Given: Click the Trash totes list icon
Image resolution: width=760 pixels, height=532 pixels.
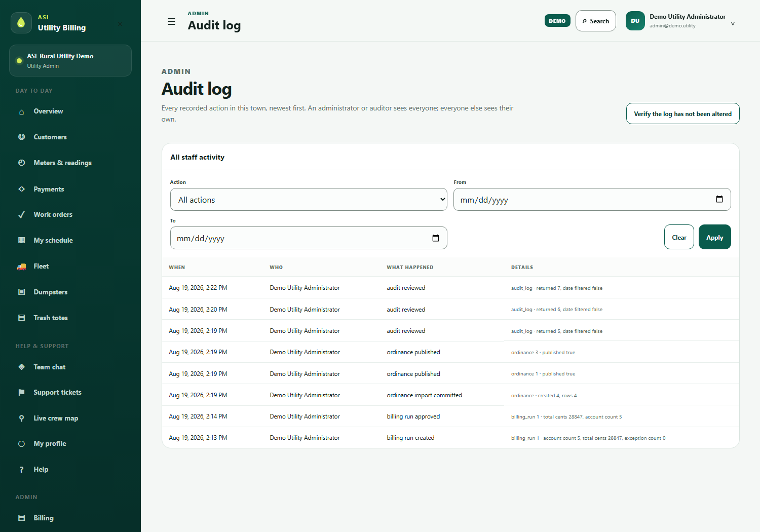Looking at the screenshot, I should pyautogui.click(x=21, y=318).
